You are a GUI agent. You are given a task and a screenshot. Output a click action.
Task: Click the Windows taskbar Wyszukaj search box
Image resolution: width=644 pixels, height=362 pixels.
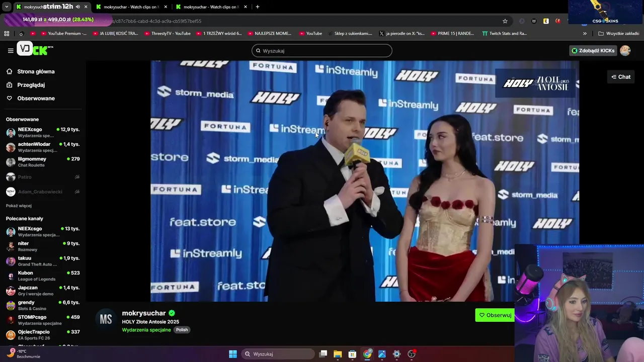tap(278, 354)
